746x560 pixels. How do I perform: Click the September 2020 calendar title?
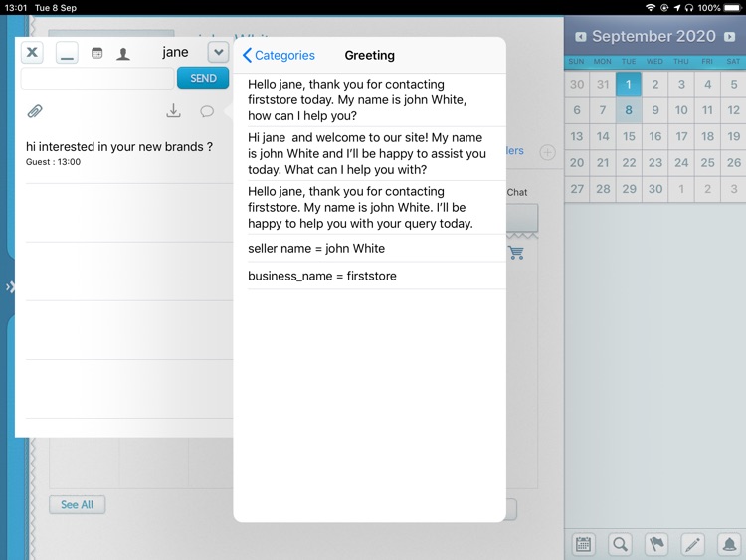(653, 36)
